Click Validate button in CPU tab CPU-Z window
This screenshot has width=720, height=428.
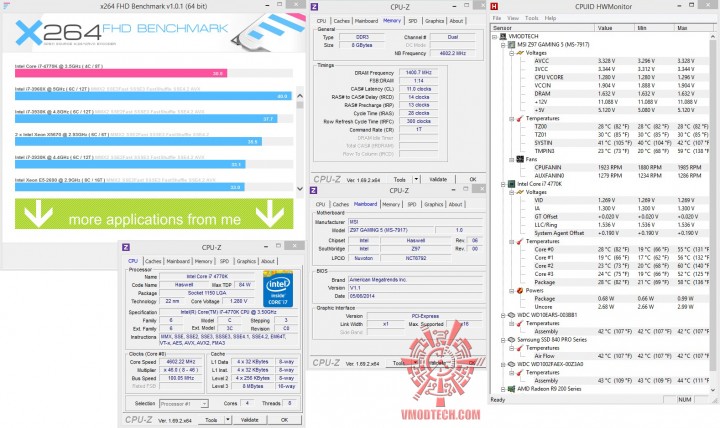pyautogui.click(x=249, y=420)
